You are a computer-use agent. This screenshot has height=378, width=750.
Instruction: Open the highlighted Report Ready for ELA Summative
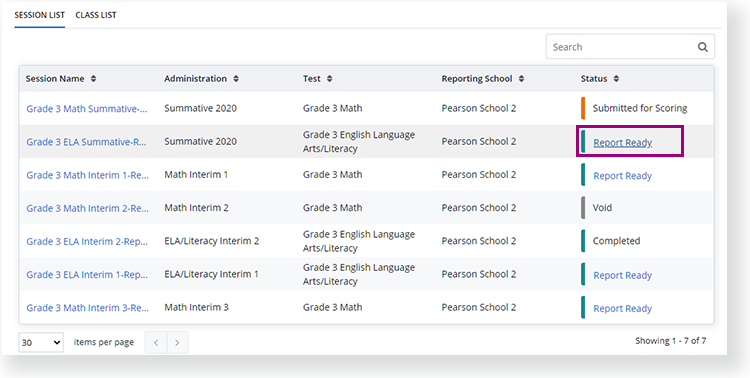[x=622, y=143]
